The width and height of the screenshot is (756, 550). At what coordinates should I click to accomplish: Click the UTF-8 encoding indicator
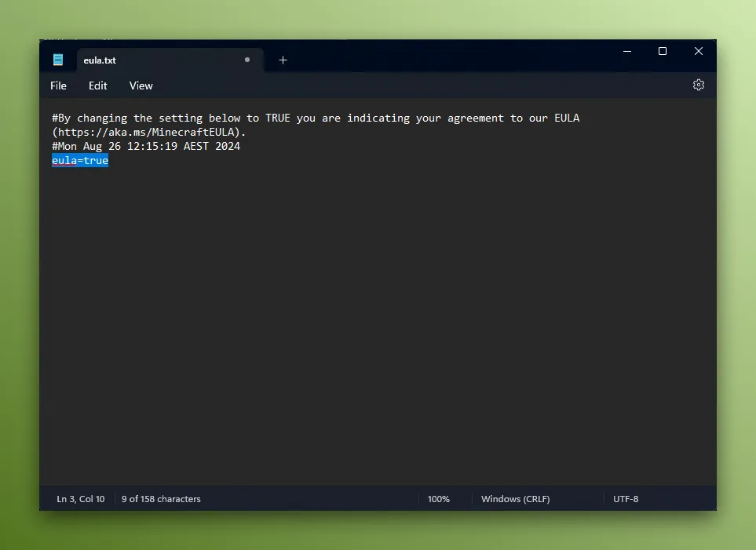[626, 498]
